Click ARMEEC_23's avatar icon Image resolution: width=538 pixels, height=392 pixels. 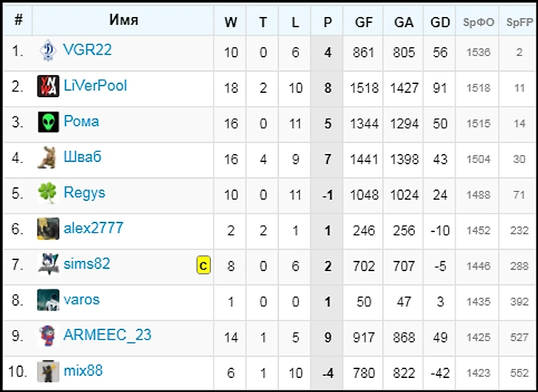pyautogui.click(x=49, y=336)
